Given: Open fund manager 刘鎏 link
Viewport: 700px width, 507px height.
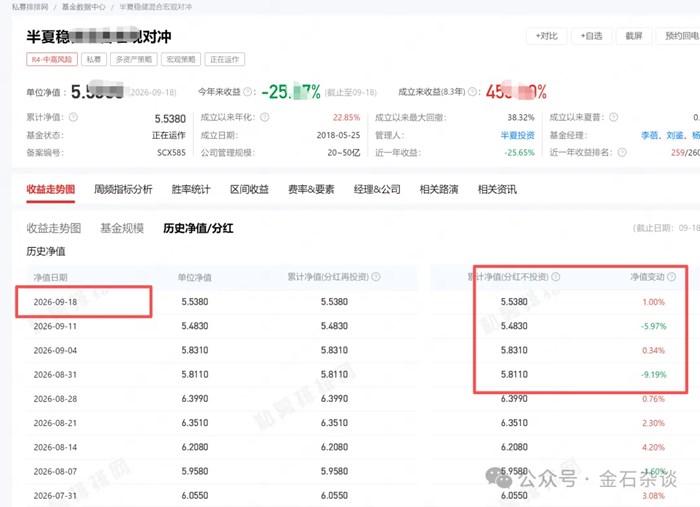Looking at the screenshot, I should click(x=675, y=135).
